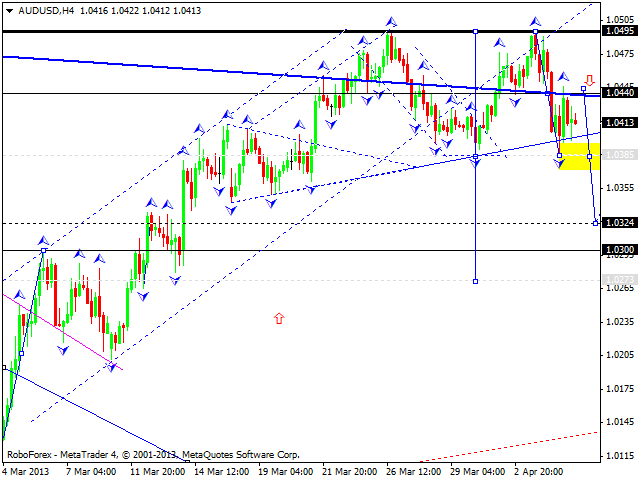Select the 1.0440 price level label
Image resolution: width=640 pixels, height=480 pixels.
click(620, 92)
